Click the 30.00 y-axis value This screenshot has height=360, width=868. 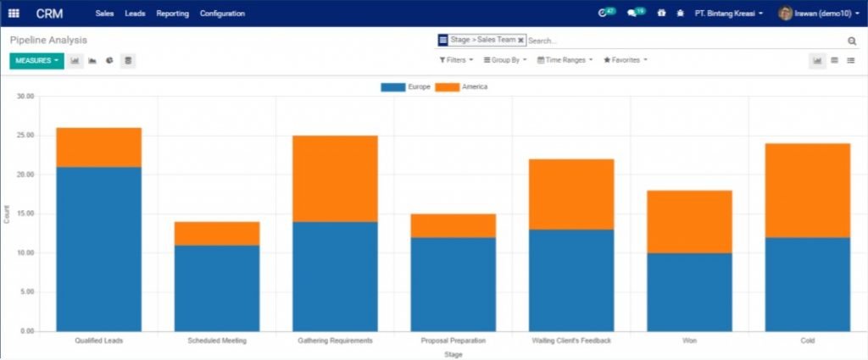[x=26, y=97]
